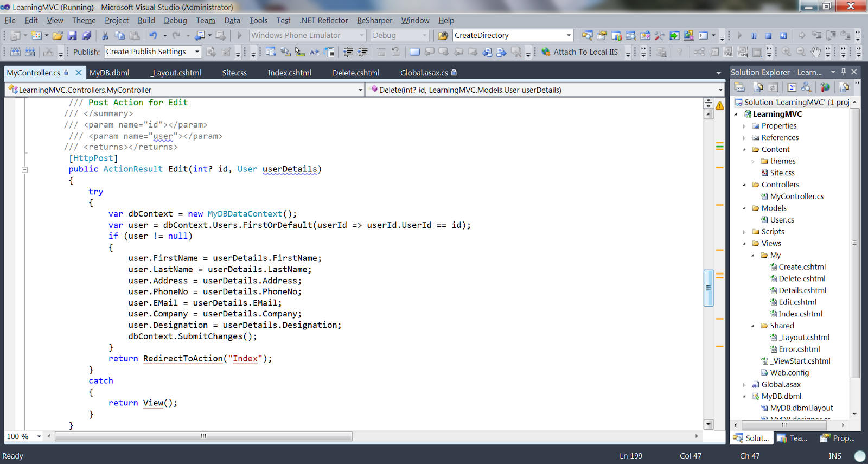Viewport: 868px width, 464px height.
Task: Toggle pin on Solution Explorer panel
Action: [844, 72]
